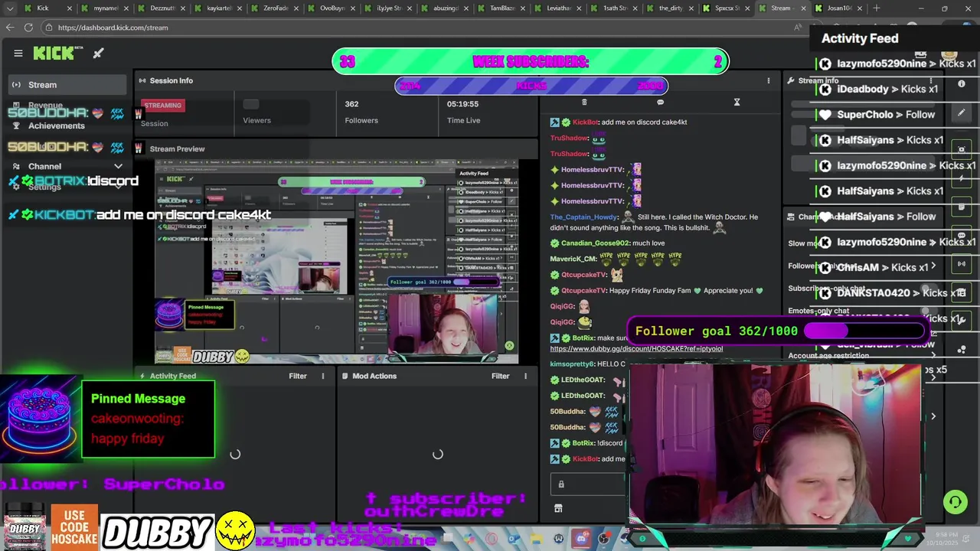The height and width of the screenshot is (551, 980).
Task: Click the trash icon above chat
Action: (x=584, y=102)
